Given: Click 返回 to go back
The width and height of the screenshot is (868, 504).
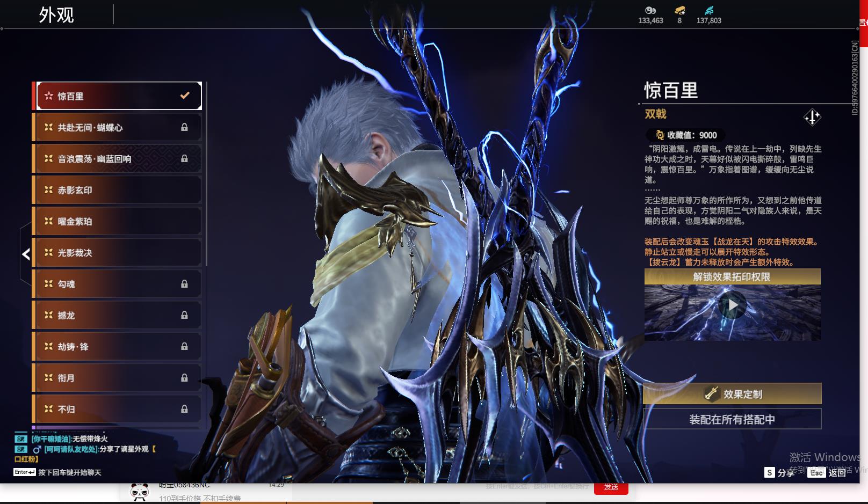Looking at the screenshot, I should point(828,472).
